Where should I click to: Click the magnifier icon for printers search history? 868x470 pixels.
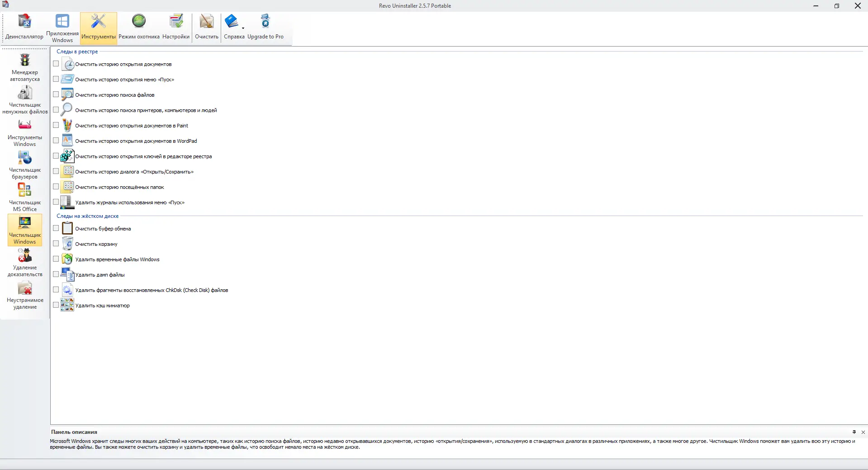click(x=67, y=110)
